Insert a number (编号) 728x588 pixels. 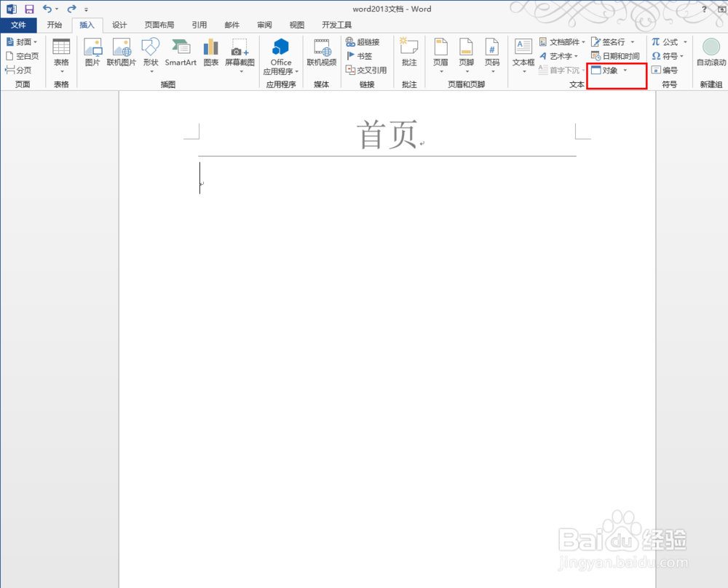[665, 70]
